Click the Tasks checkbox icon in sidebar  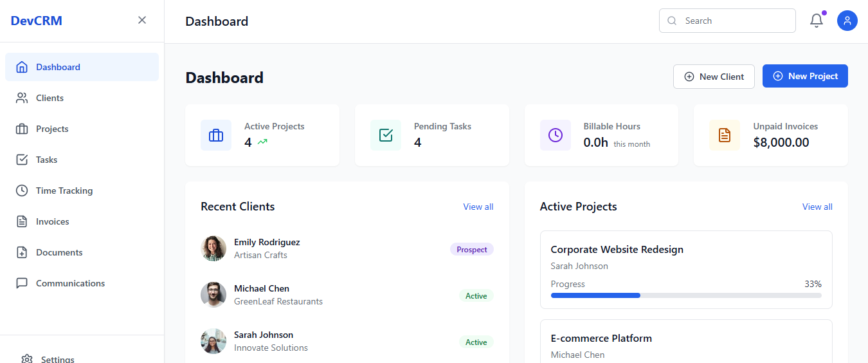pyautogui.click(x=22, y=160)
